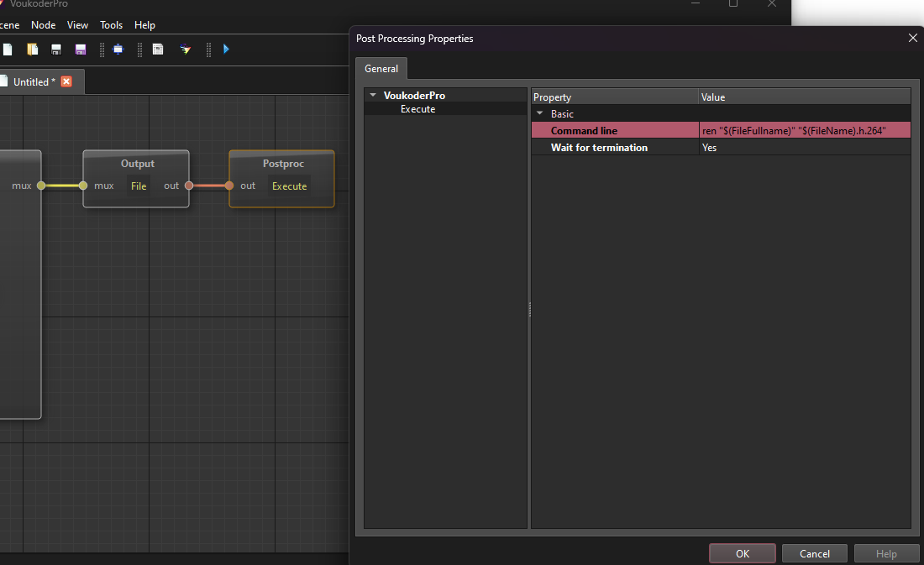Click the Cancel button

click(x=814, y=553)
